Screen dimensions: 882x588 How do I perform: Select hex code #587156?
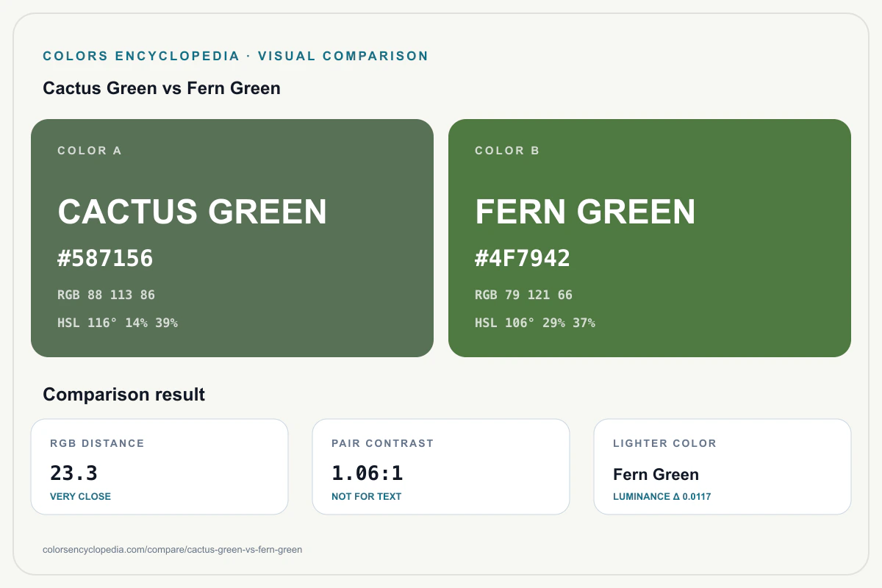tap(105, 259)
